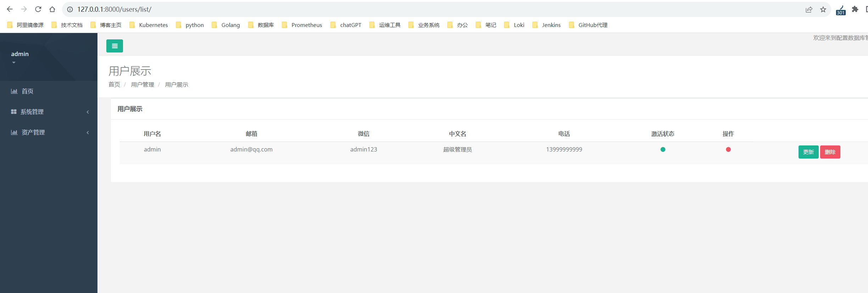Open the Jenkins bookmark folder
This screenshot has width=868, height=293.
547,25
